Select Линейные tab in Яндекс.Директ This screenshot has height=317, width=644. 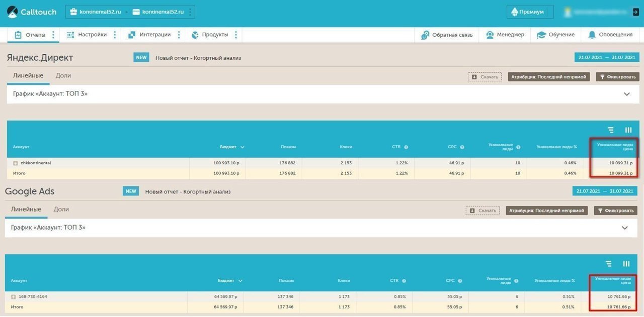tap(28, 76)
